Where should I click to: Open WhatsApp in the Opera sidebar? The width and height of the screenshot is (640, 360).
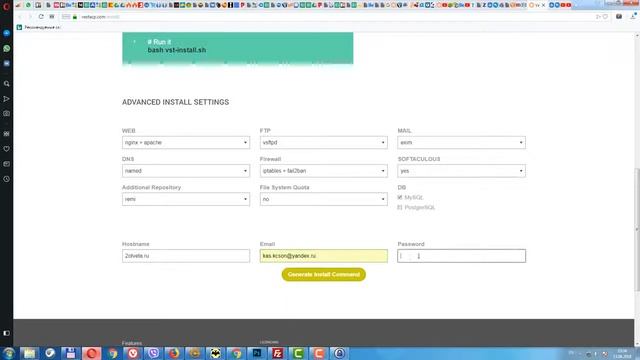click(7, 48)
